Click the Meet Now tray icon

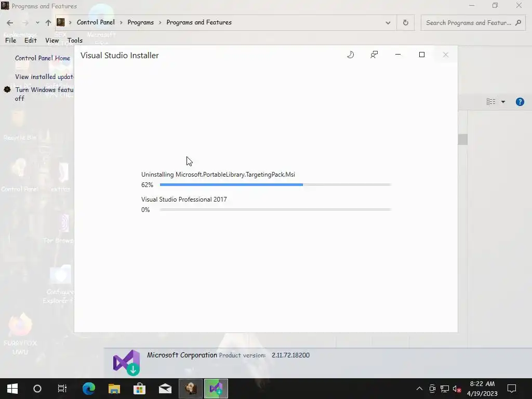(x=432, y=389)
